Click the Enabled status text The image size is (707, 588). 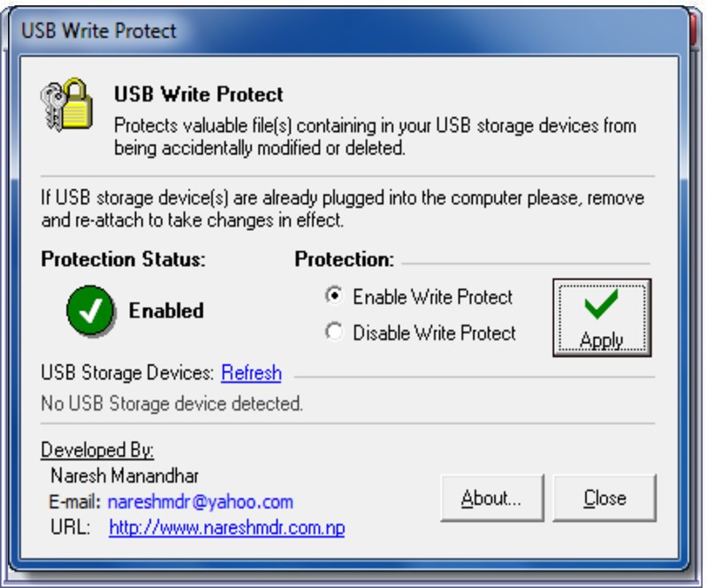pos(166,309)
